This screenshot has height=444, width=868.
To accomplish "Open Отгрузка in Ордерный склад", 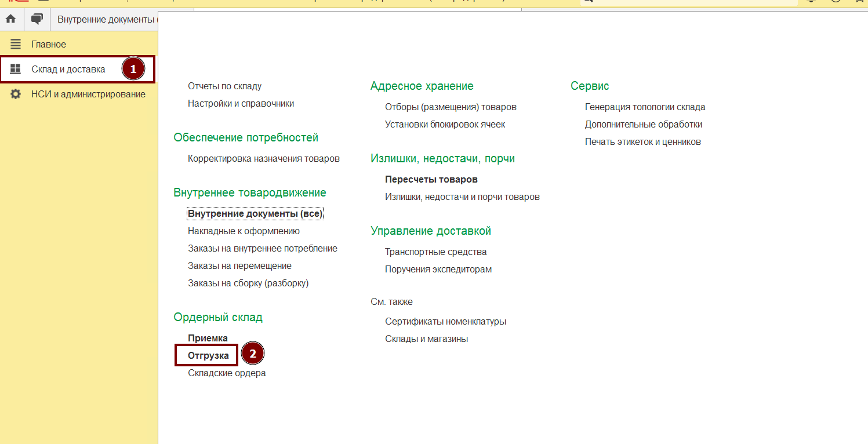I will tap(208, 356).
